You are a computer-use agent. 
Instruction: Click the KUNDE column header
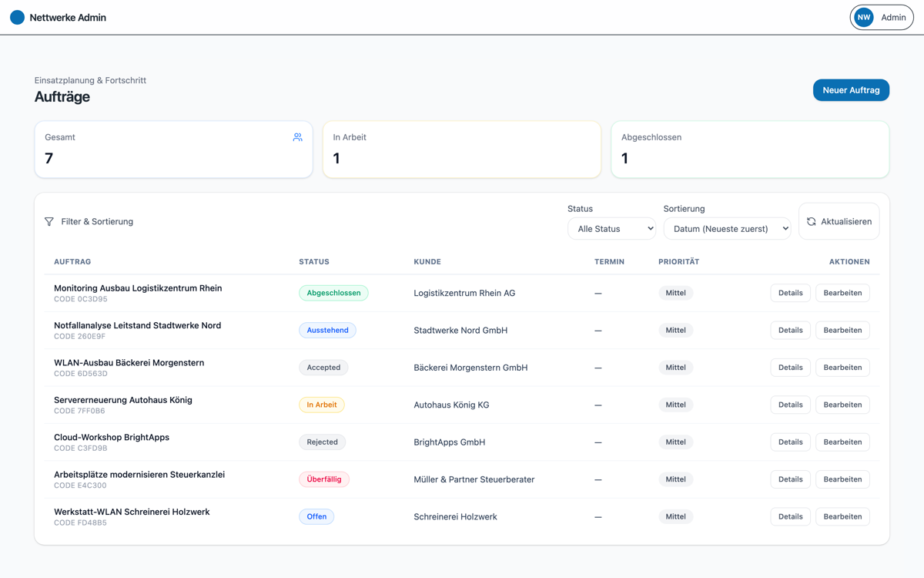[427, 262]
